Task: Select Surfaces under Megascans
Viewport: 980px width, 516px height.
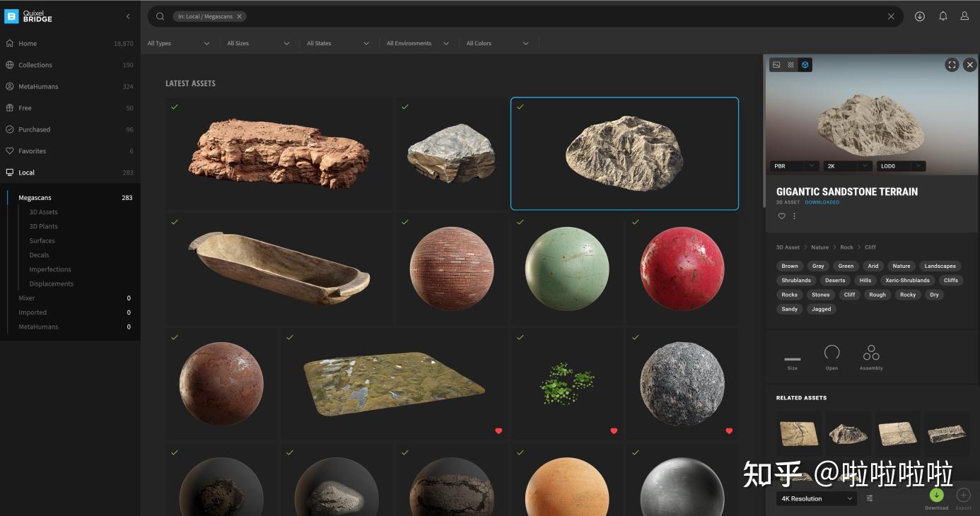Action: [x=42, y=240]
